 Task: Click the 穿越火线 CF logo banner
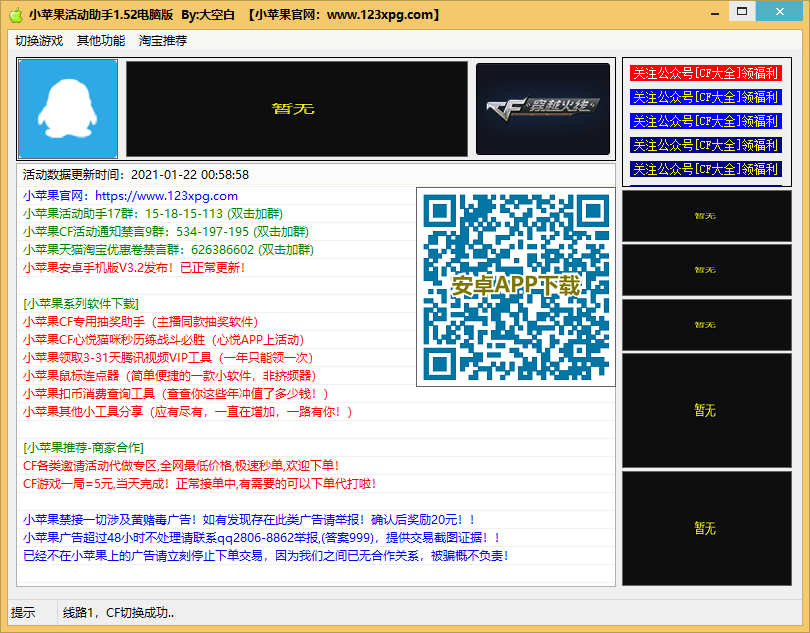coord(543,107)
